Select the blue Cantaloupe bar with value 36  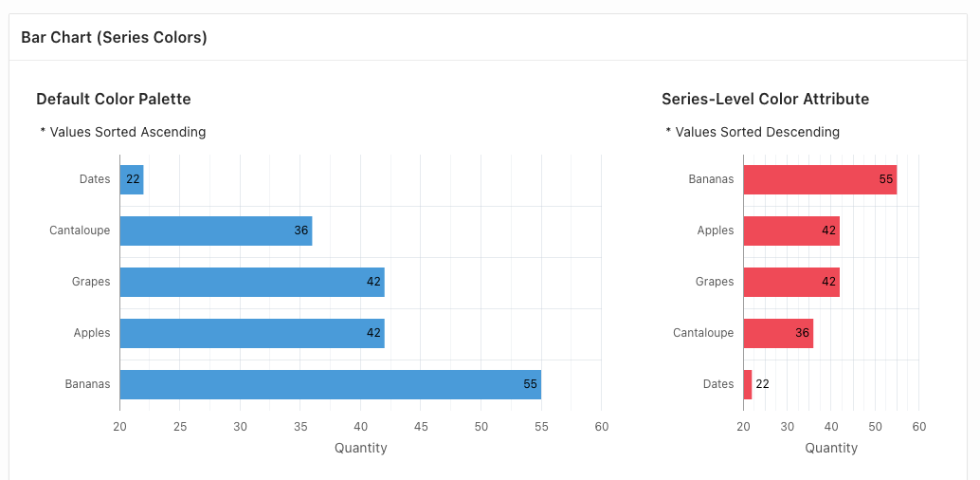tap(216, 231)
